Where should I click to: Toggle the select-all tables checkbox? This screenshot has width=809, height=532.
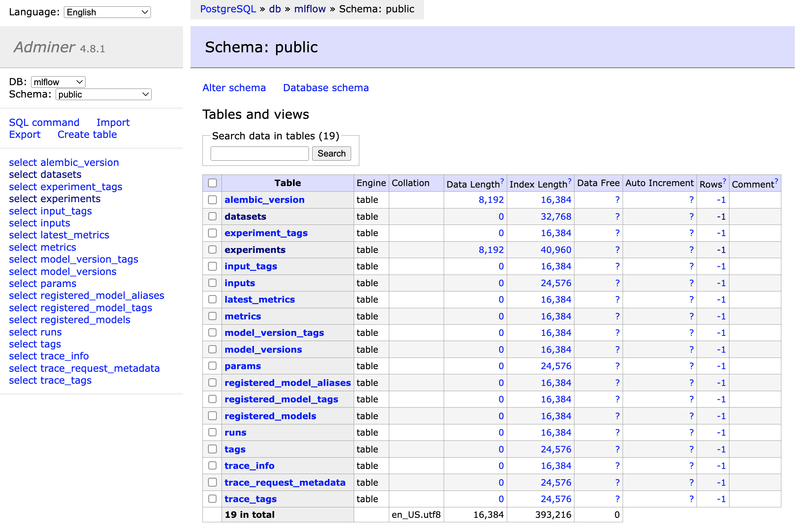pyautogui.click(x=213, y=183)
